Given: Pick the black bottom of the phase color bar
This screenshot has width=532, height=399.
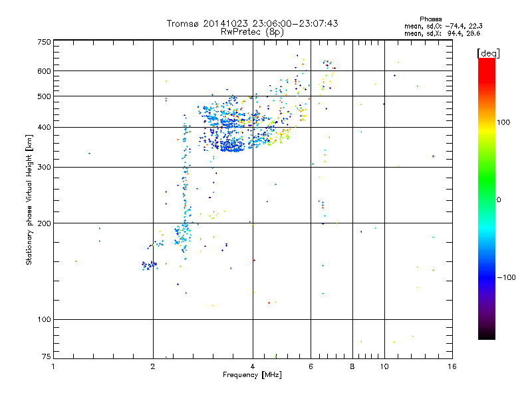Looking at the screenshot, I should pos(487,335).
